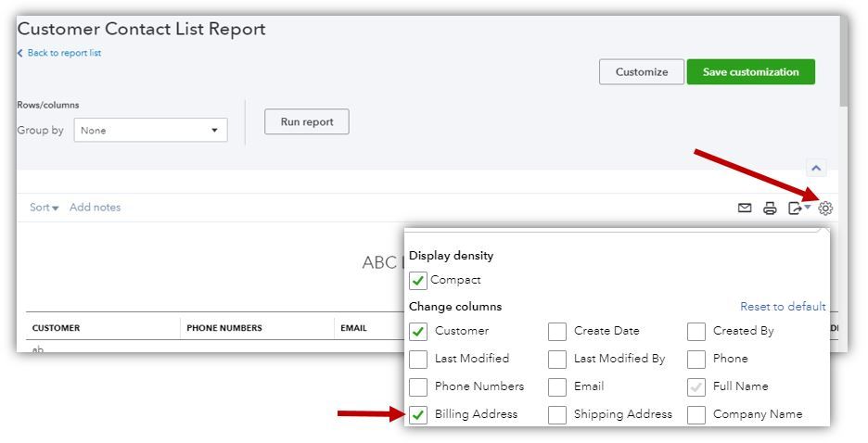Screen dimensions: 868x443
Task: Click the Add notes link
Action: point(95,208)
